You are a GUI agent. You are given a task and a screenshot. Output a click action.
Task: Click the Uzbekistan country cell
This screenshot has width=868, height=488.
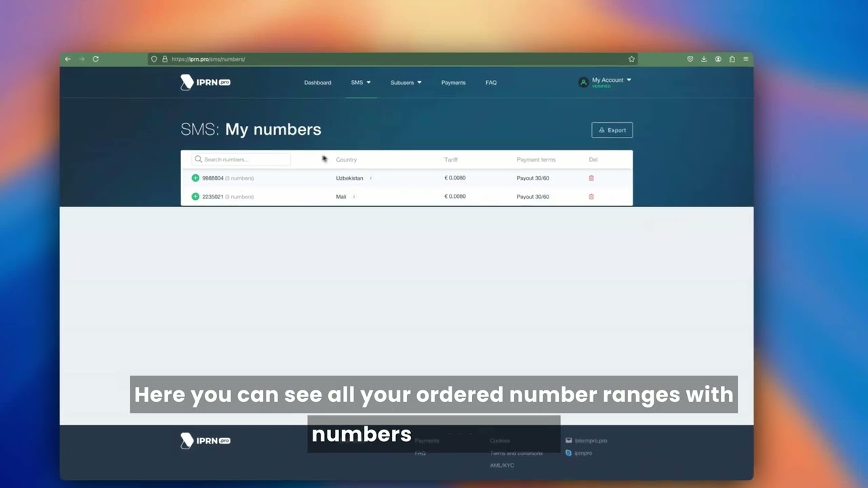click(350, 178)
